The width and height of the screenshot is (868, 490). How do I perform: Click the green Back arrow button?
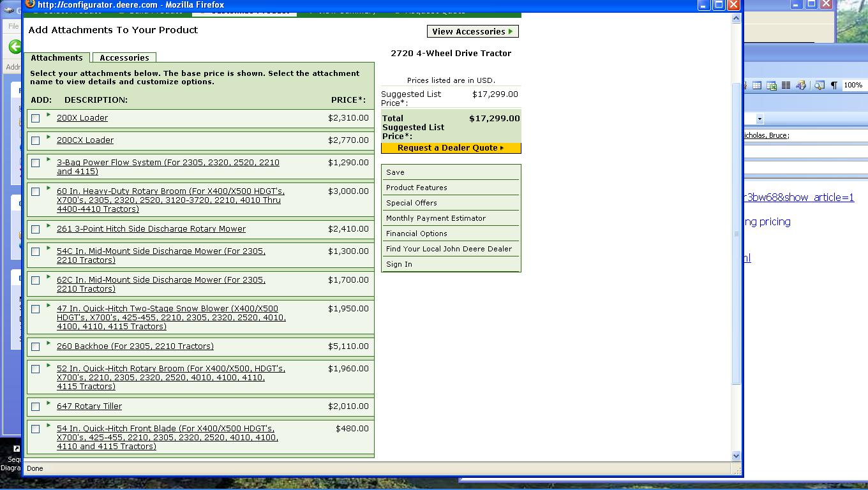coord(15,47)
